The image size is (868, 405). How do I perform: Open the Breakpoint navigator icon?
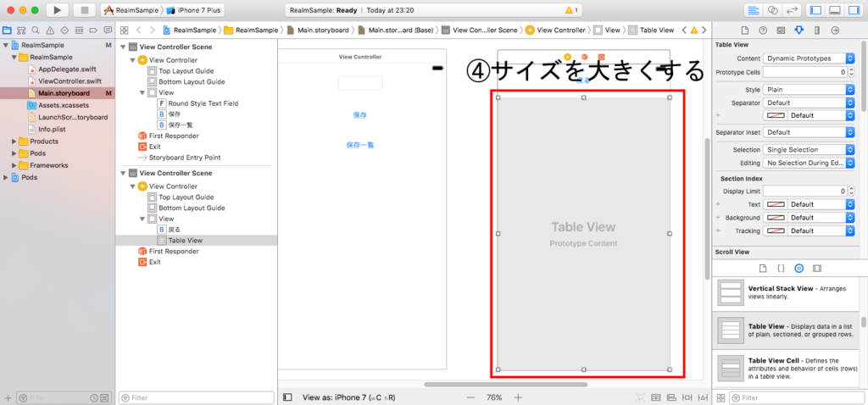pyautogui.click(x=92, y=30)
